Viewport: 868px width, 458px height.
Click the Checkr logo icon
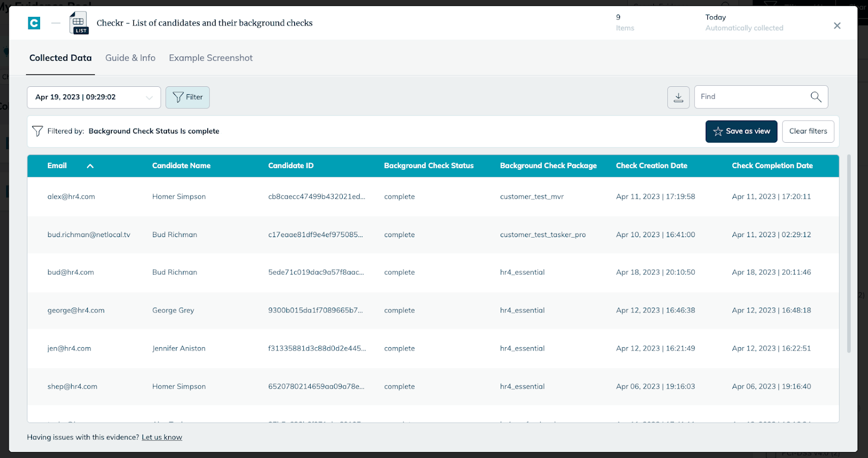[34, 23]
